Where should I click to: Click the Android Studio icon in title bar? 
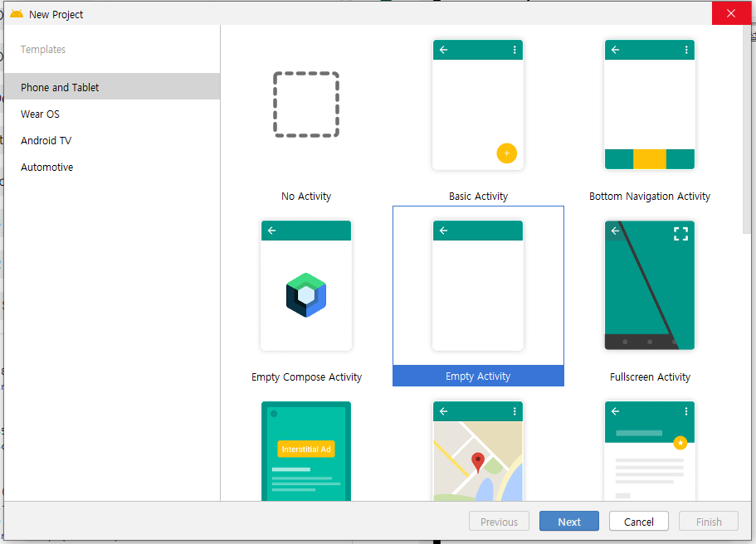[x=17, y=14]
